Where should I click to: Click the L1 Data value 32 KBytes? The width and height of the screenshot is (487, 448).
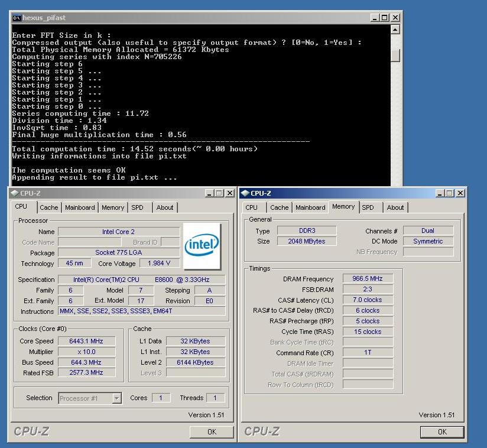tap(196, 341)
